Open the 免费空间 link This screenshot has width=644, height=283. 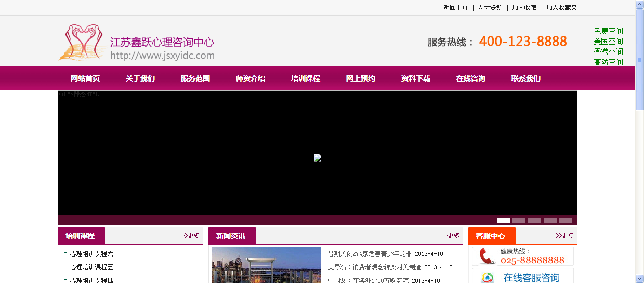click(608, 31)
